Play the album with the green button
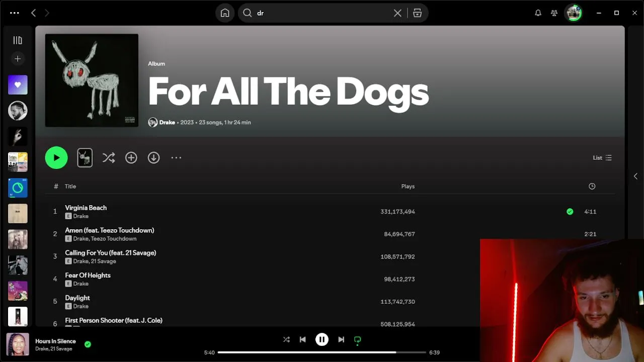Image resolution: width=644 pixels, height=362 pixels. pos(56,158)
